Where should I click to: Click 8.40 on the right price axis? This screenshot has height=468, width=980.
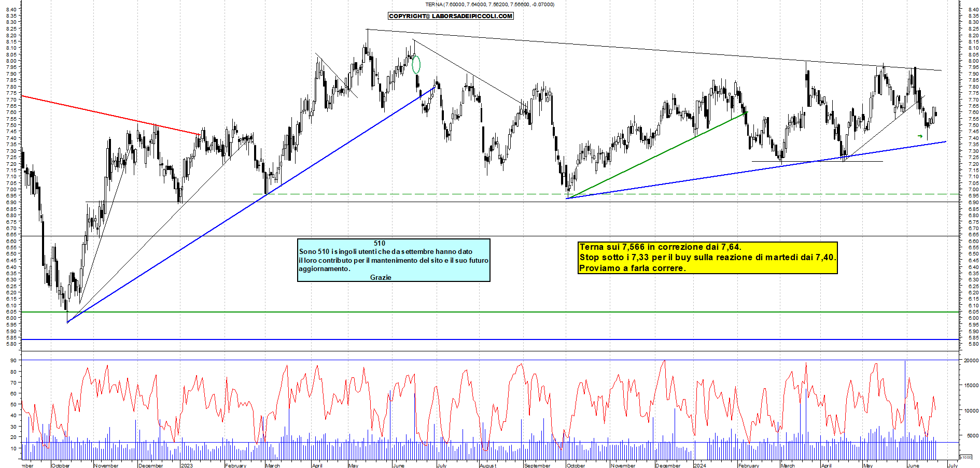(973, 9)
